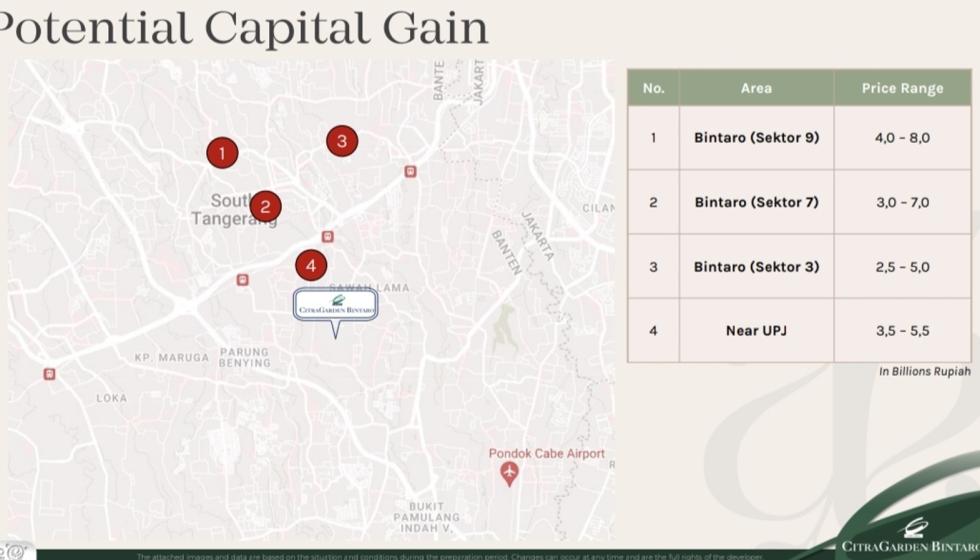Click the 3,0 - 7,0 price cell
Image resolution: width=980 pixels, height=560 pixels.
coord(902,203)
